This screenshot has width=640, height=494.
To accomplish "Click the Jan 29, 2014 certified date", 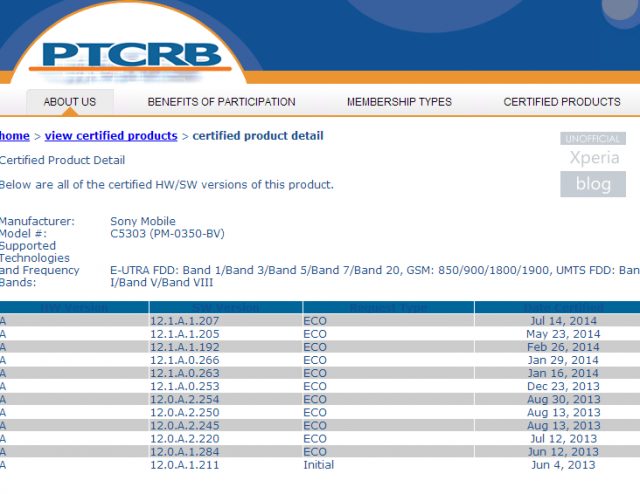I will click(x=563, y=360).
